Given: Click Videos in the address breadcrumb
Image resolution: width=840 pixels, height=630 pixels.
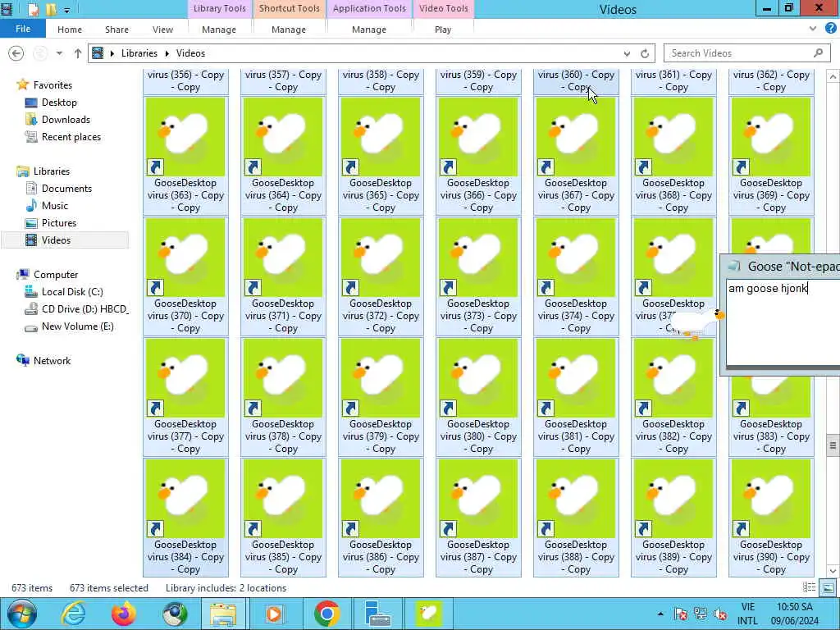Looking at the screenshot, I should tap(190, 53).
